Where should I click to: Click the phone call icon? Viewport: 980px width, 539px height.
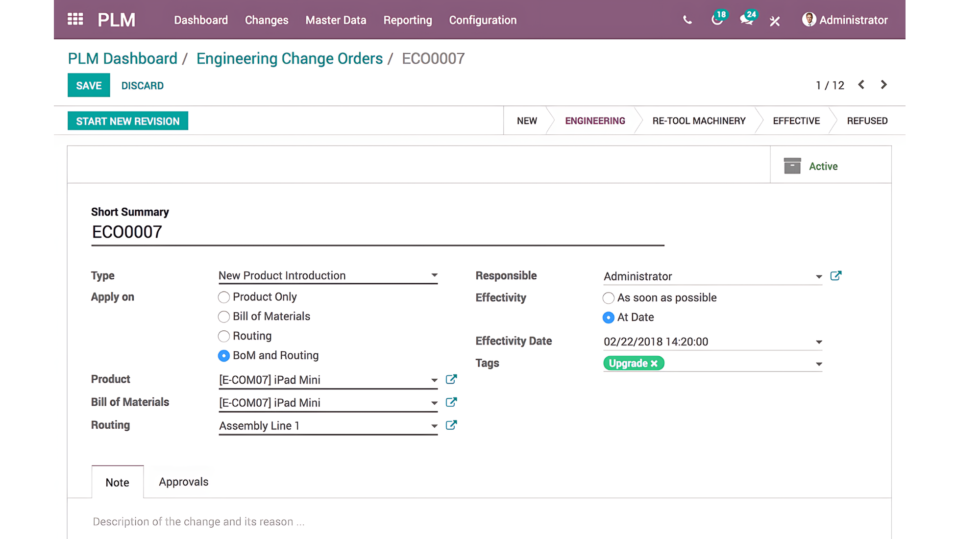687,20
